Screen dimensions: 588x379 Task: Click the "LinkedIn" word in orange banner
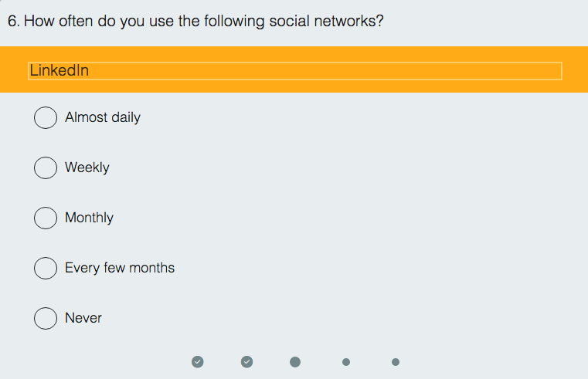coord(59,70)
